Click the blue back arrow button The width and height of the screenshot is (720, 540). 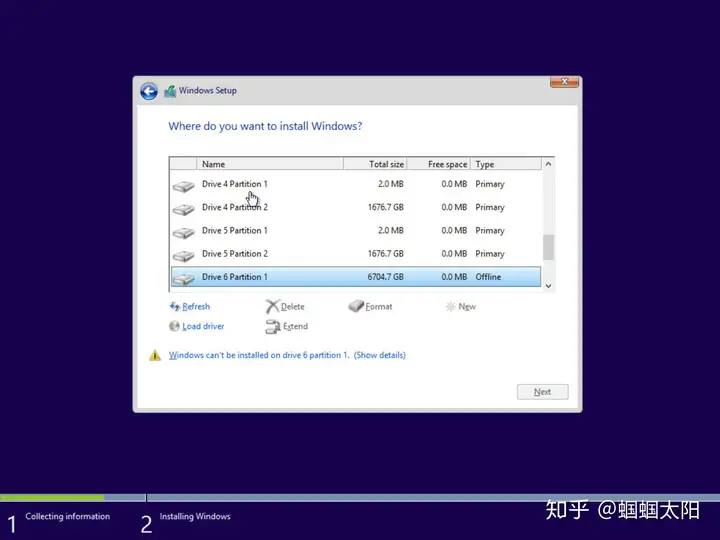pos(149,91)
